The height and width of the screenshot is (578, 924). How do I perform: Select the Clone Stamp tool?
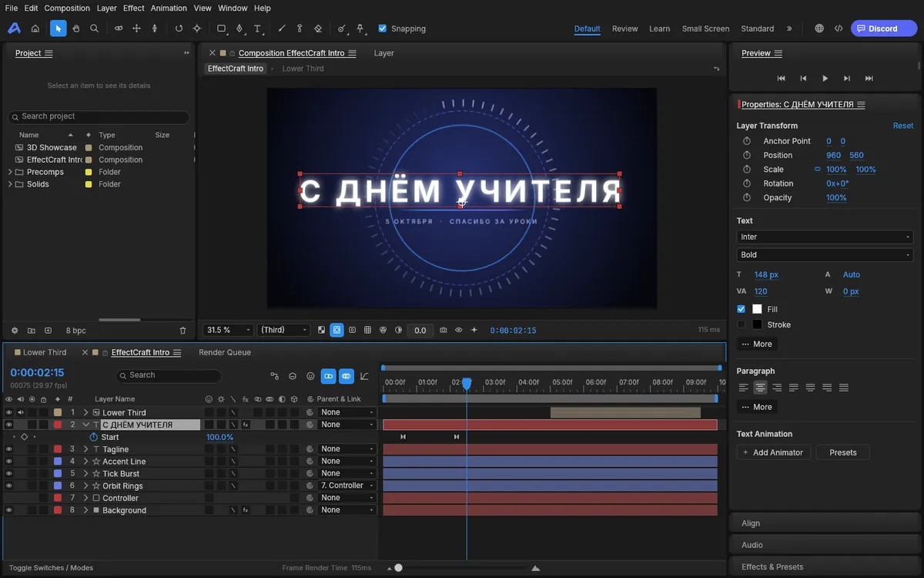click(300, 29)
